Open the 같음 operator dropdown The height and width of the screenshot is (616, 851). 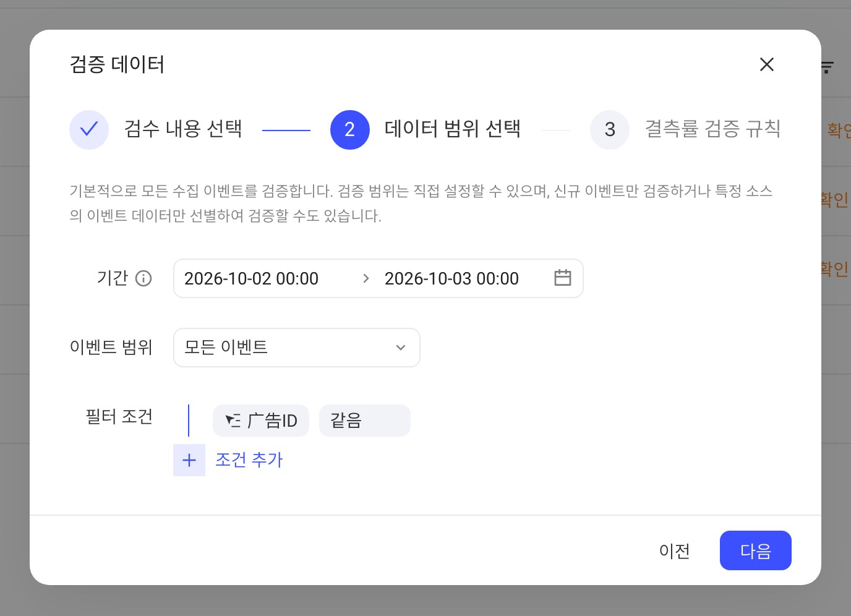[x=365, y=421]
